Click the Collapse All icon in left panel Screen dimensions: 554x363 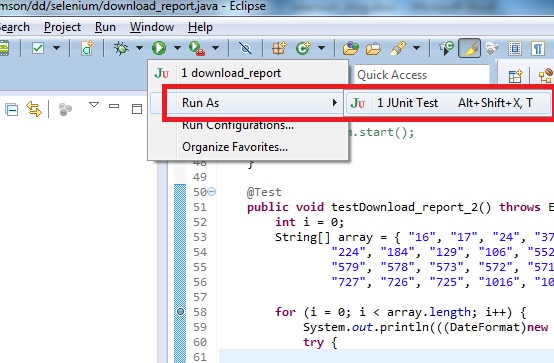coord(11,109)
